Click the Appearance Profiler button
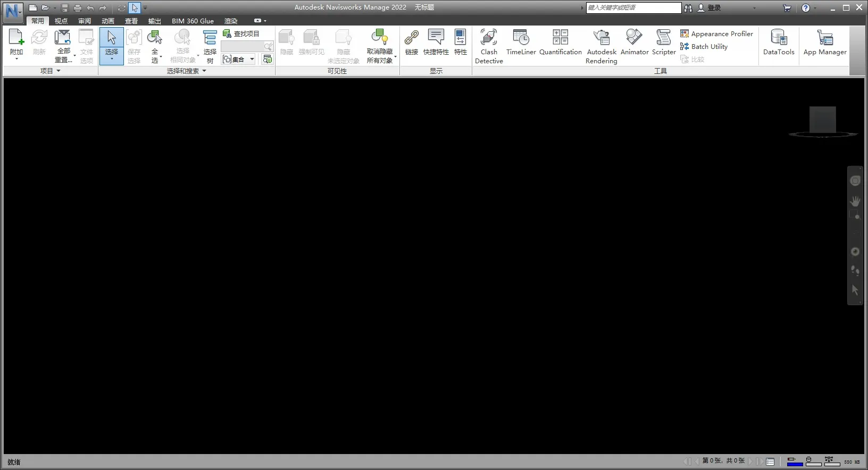Image resolution: width=868 pixels, height=470 pixels. (x=716, y=33)
